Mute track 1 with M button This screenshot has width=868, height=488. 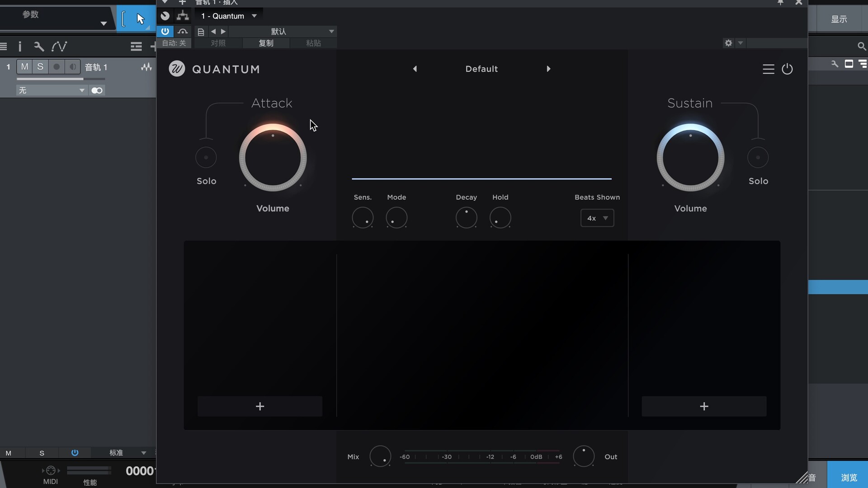pos(24,67)
